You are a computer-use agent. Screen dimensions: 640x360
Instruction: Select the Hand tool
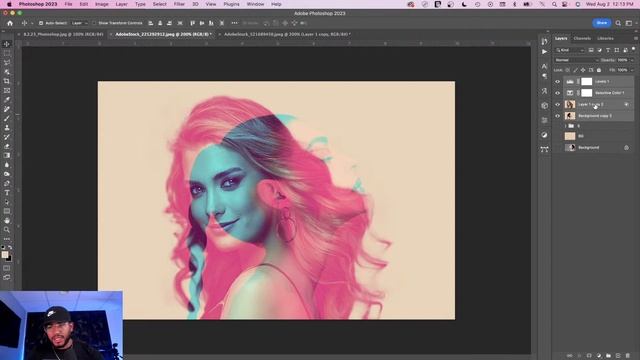click(x=7, y=220)
